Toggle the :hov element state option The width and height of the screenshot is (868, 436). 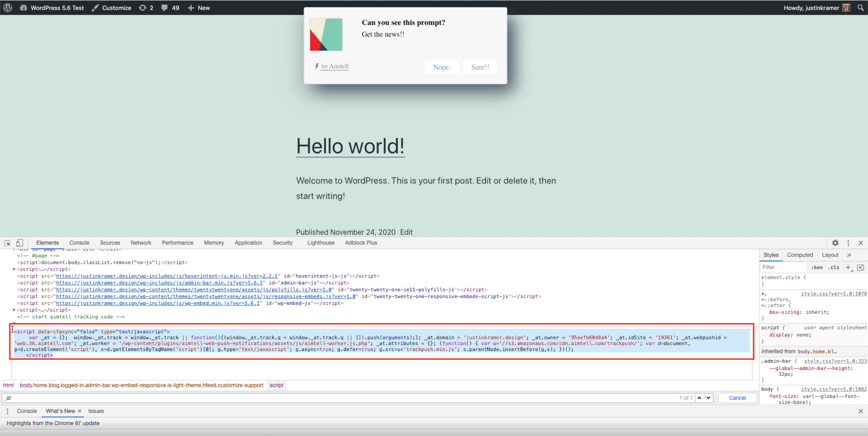tap(817, 267)
